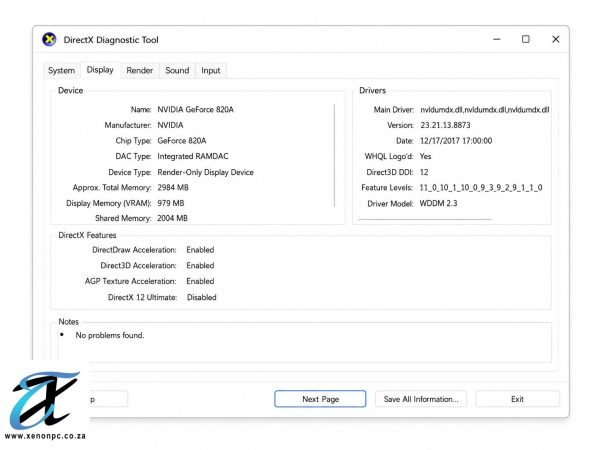Exit the DirectX Diagnostic Tool
600x450 pixels.
click(517, 399)
